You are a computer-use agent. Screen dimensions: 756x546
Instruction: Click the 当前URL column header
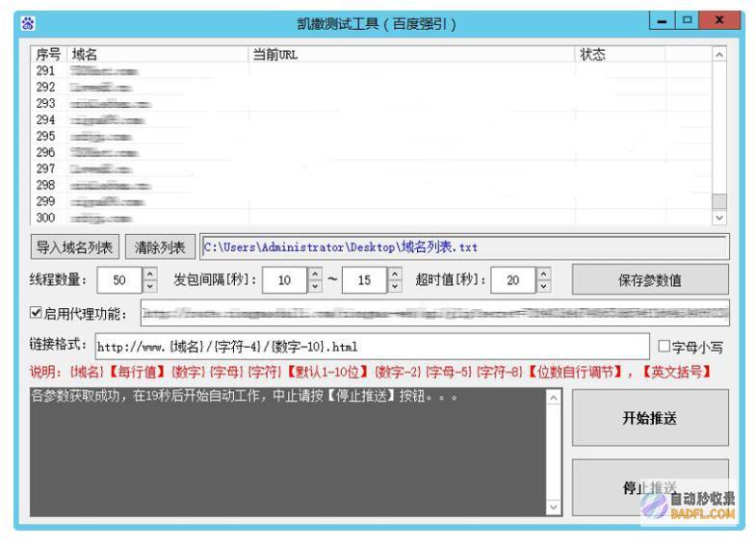click(x=411, y=55)
